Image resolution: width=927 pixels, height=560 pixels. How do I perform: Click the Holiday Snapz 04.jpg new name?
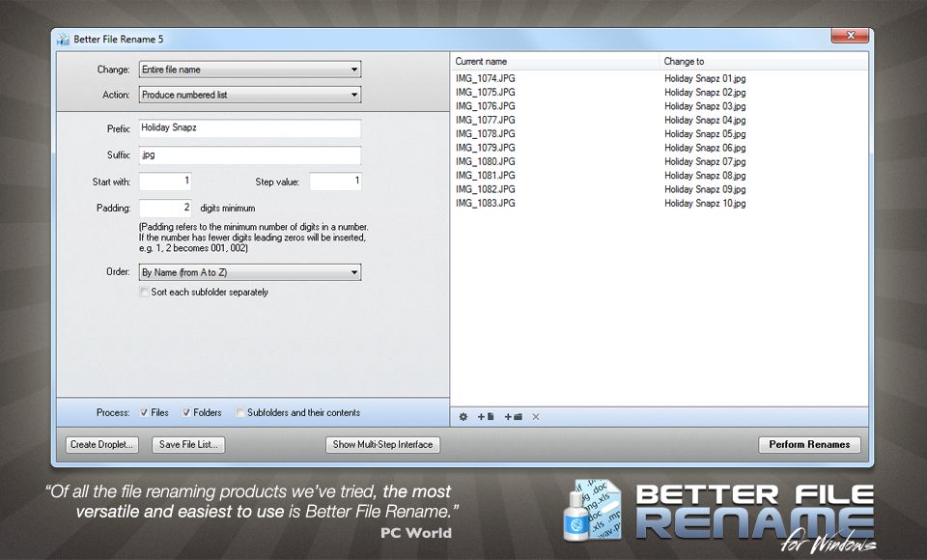tap(705, 120)
